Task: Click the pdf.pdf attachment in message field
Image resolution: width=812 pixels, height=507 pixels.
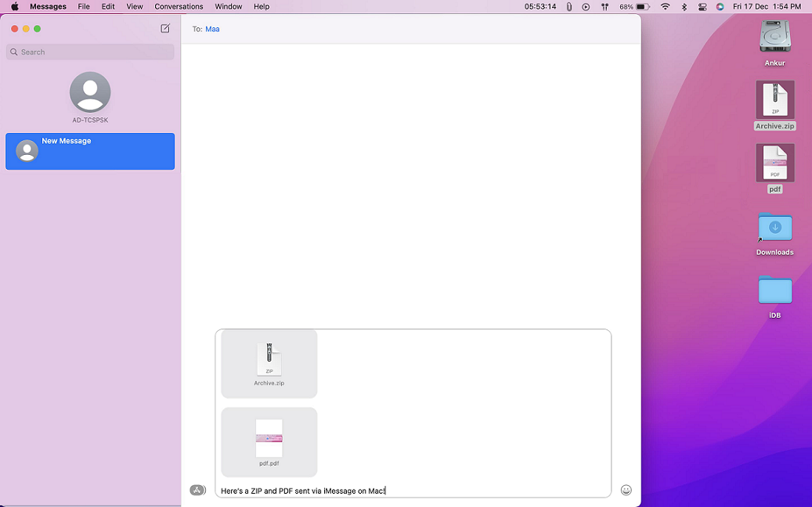Action: pyautogui.click(x=269, y=442)
